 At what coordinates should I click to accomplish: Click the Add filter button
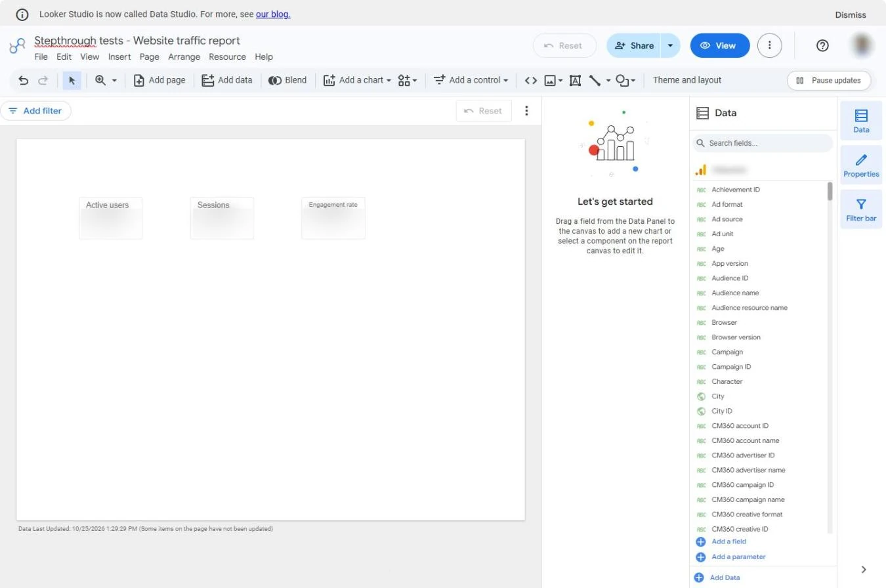coord(35,111)
